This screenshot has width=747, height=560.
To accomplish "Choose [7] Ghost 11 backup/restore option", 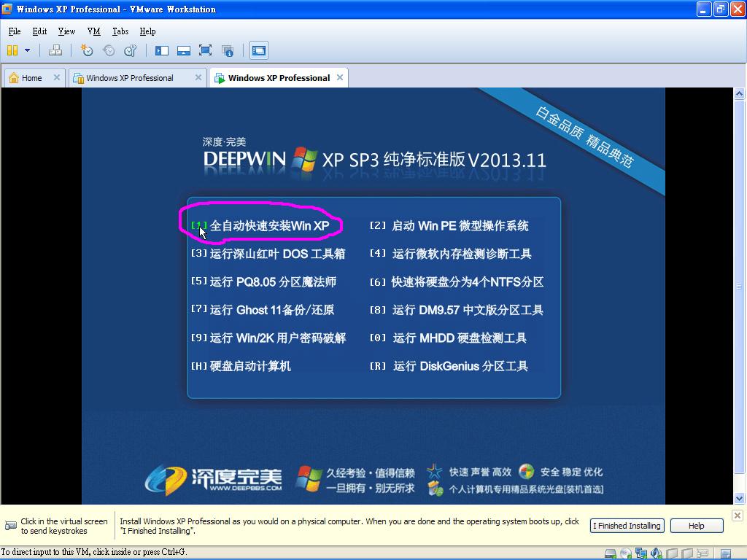I will (263, 310).
